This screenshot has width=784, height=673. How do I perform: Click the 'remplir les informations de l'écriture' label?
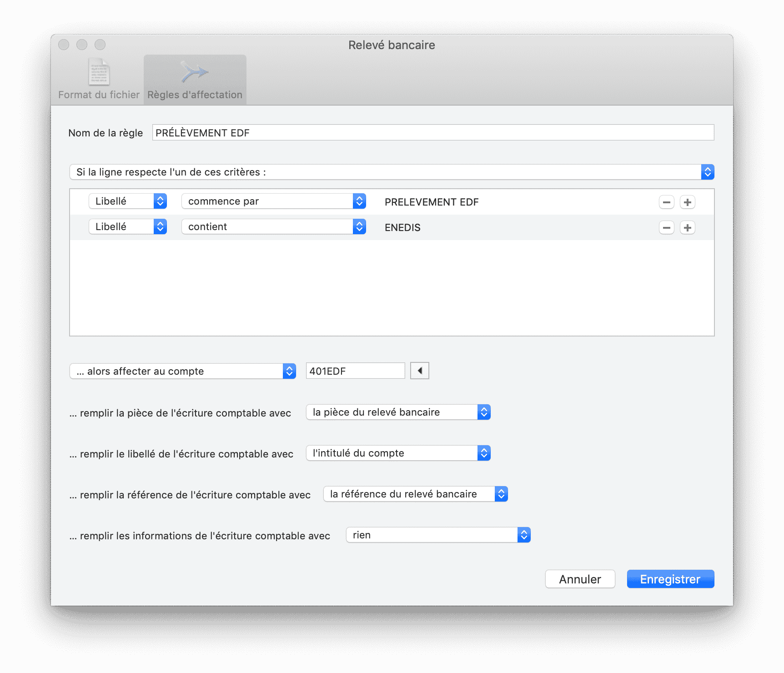tap(200, 536)
